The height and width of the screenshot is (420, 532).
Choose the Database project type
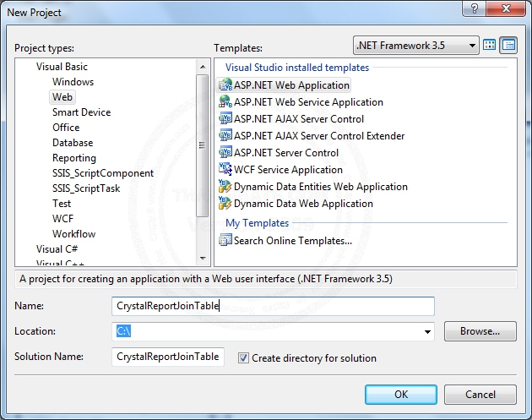[x=73, y=143]
